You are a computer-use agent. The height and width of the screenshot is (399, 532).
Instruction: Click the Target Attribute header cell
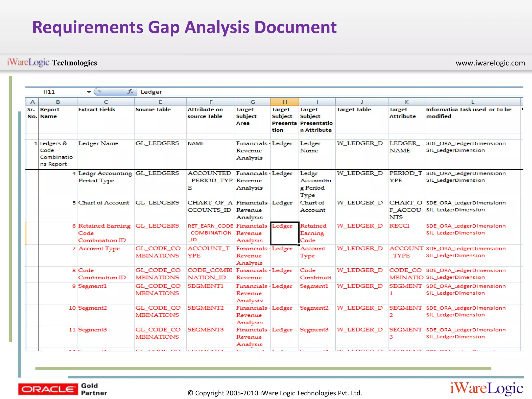click(407, 119)
